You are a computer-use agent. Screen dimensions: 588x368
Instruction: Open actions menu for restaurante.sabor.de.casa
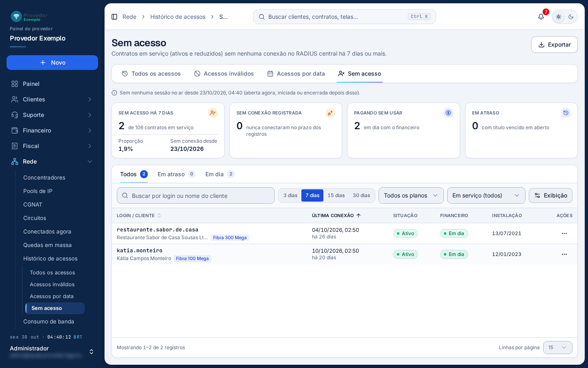coord(564,233)
